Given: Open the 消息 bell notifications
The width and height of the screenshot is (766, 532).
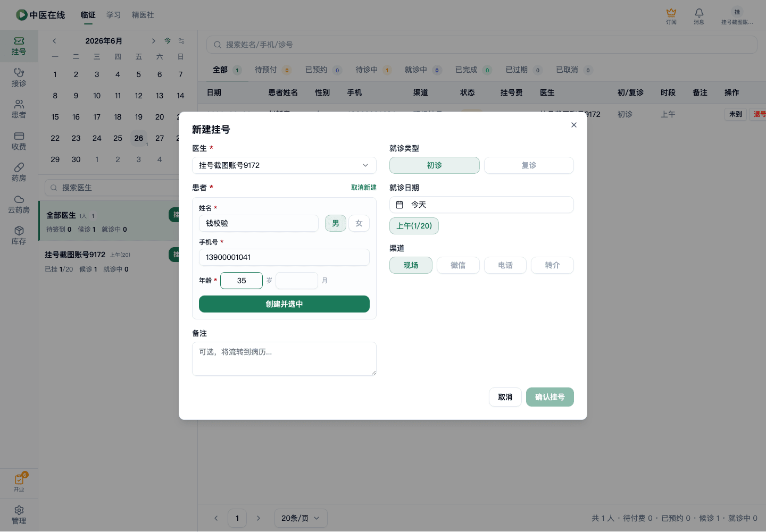Looking at the screenshot, I should pyautogui.click(x=699, y=16).
